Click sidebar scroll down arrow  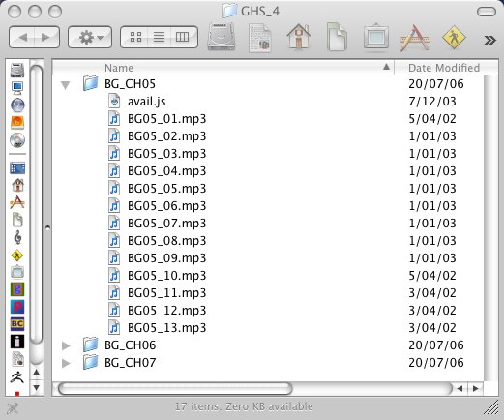coord(37,387)
